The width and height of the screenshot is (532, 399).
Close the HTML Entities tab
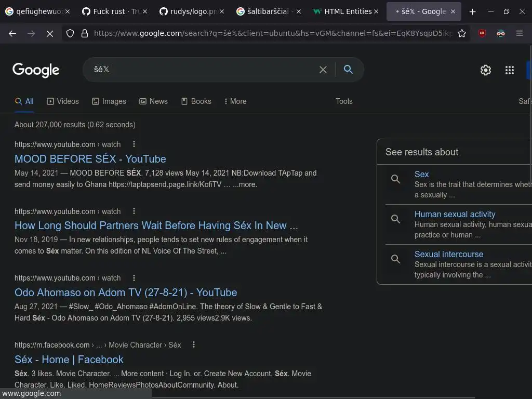click(x=376, y=11)
